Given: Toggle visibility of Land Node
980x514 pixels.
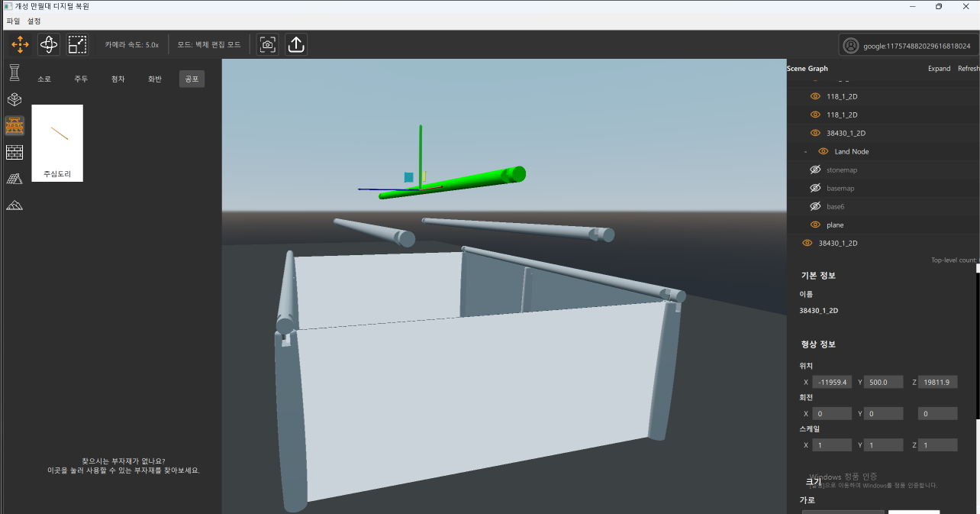Looking at the screenshot, I should (x=823, y=151).
